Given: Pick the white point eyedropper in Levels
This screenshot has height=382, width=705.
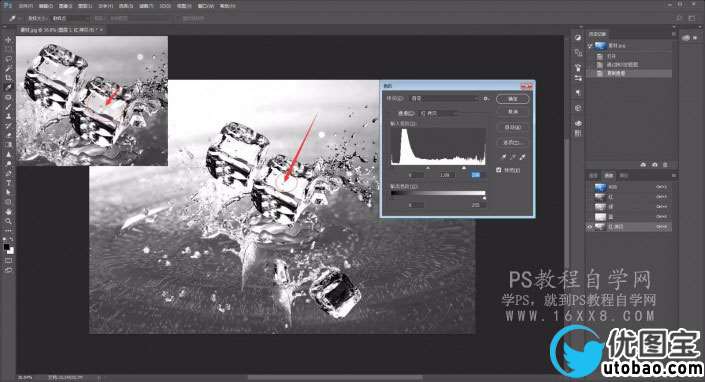Looking at the screenshot, I should point(522,157).
